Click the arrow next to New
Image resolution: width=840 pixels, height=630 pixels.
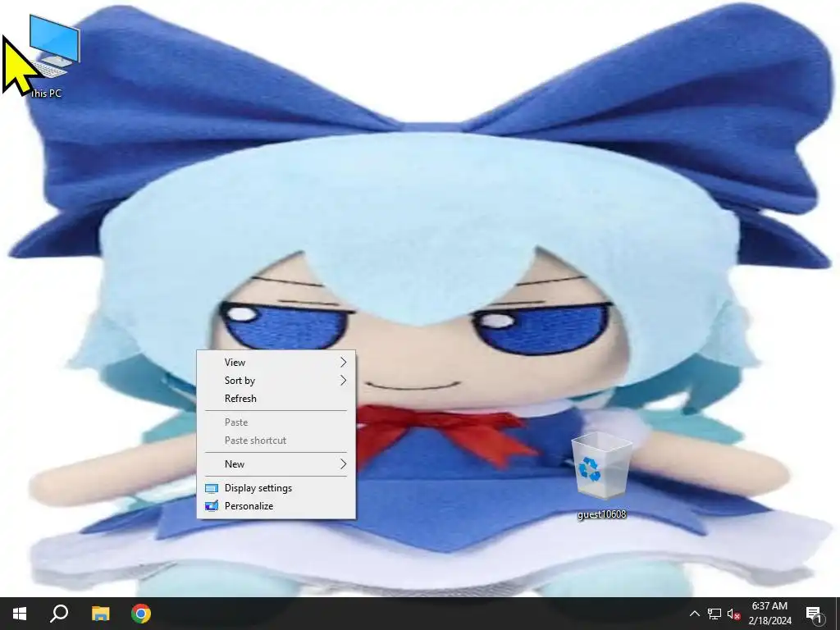[x=344, y=464]
